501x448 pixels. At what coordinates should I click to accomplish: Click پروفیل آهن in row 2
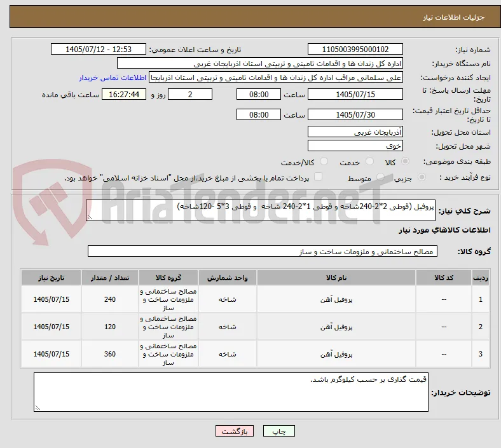(x=336, y=327)
